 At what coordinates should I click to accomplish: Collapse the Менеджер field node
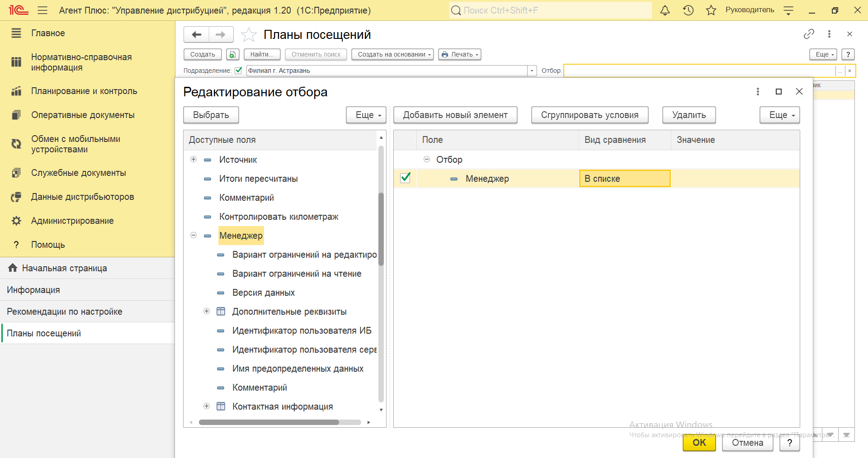pyautogui.click(x=193, y=235)
